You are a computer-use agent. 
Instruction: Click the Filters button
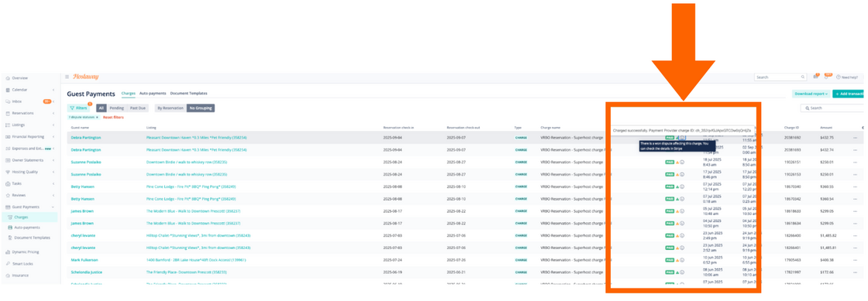click(78, 108)
